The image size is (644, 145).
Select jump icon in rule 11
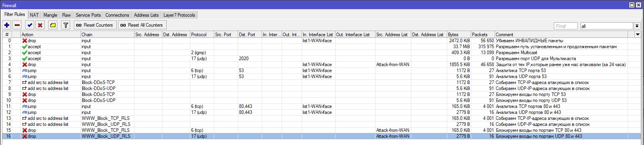[x=24, y=106]
